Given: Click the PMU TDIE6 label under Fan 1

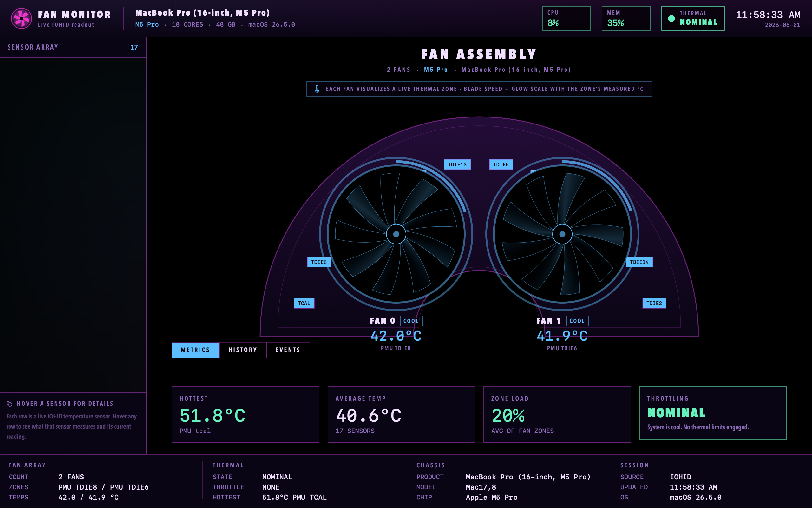Looking at the screenshot, I should 562,348.
